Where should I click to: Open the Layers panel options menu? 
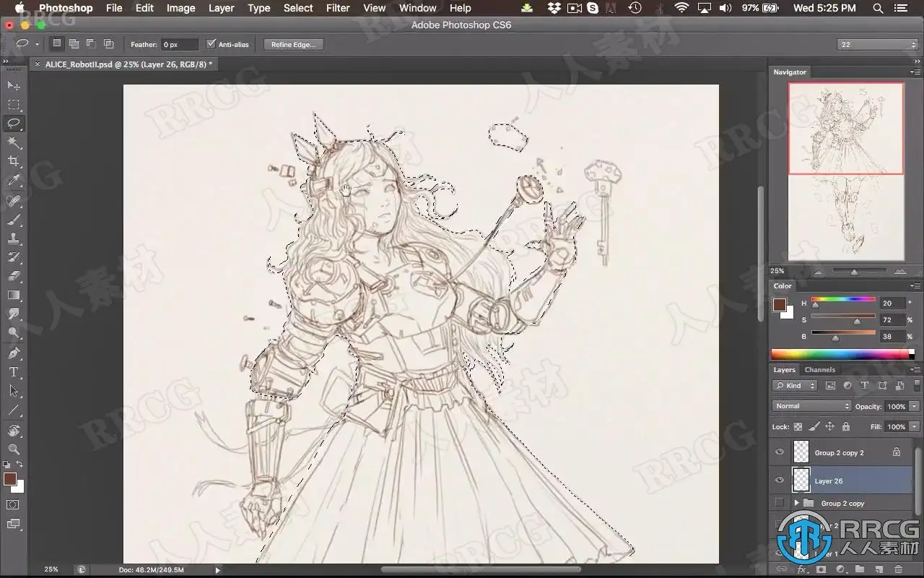click(915, 369)
